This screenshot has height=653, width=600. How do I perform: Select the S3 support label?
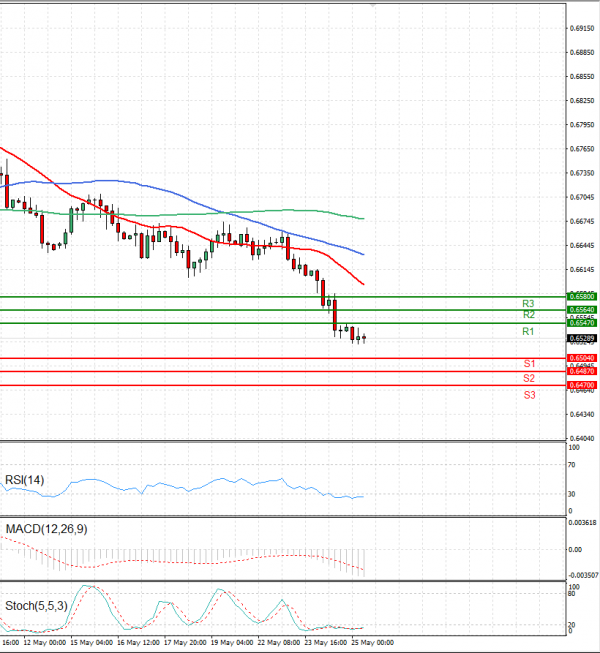tap(528, 396)
